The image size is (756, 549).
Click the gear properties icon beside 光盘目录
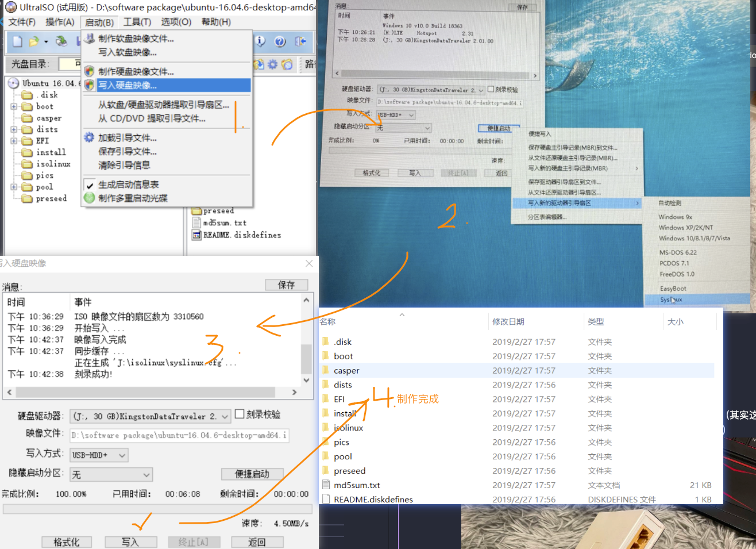click(x=273, y=64)
